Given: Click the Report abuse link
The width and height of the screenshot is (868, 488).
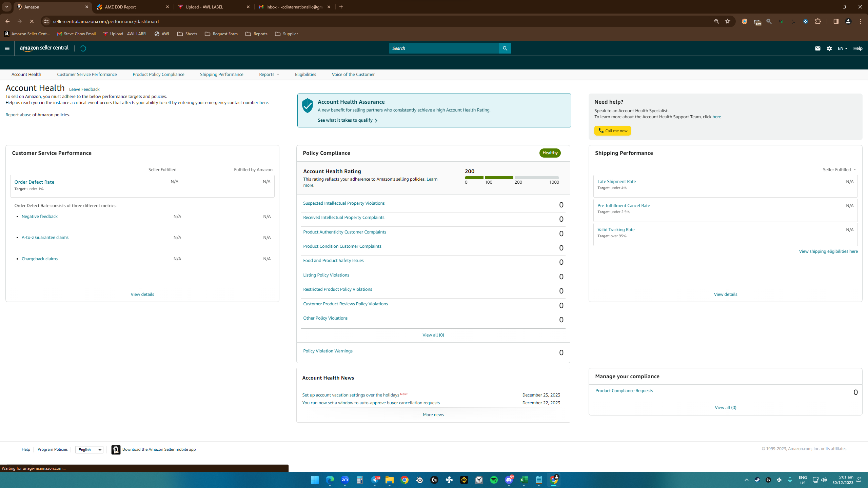Looking at the screenshot, I should click(x=18, y=115).
